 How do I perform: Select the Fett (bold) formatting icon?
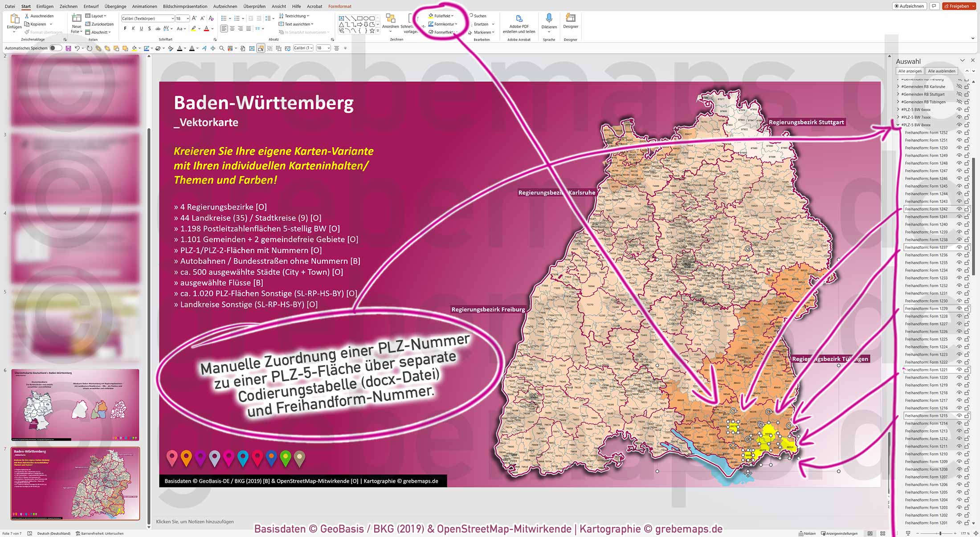[125, 28]
